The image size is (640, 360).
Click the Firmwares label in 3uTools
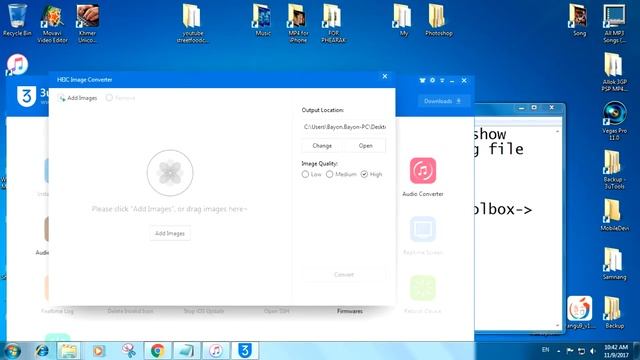coord(350,311)
